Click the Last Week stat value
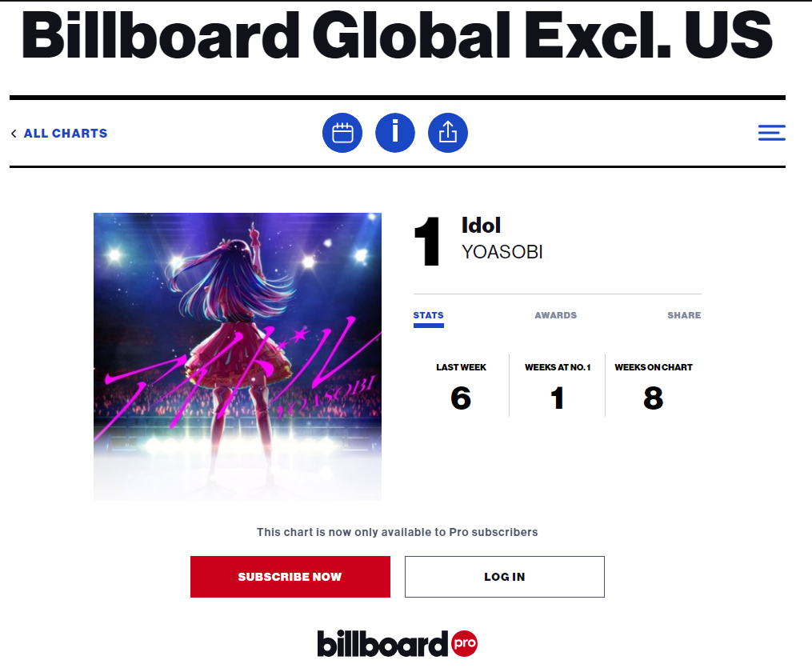The image size is (812, 672). (461, 398)
